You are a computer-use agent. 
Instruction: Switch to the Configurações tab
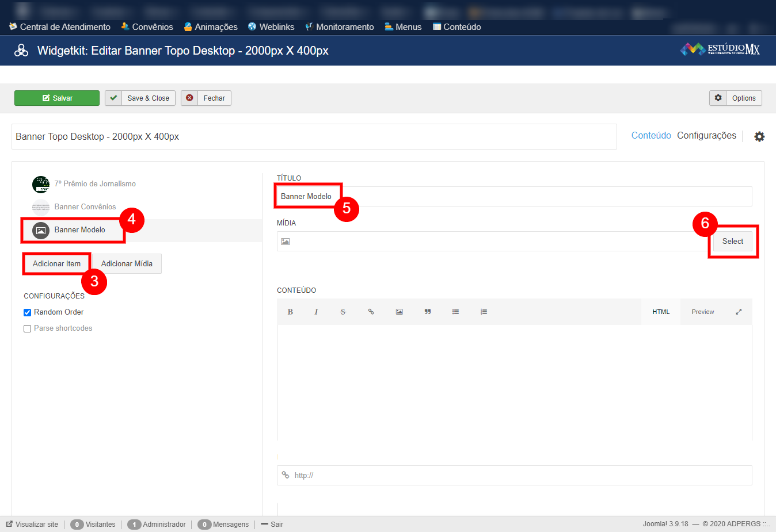click(x=706, y=136)
